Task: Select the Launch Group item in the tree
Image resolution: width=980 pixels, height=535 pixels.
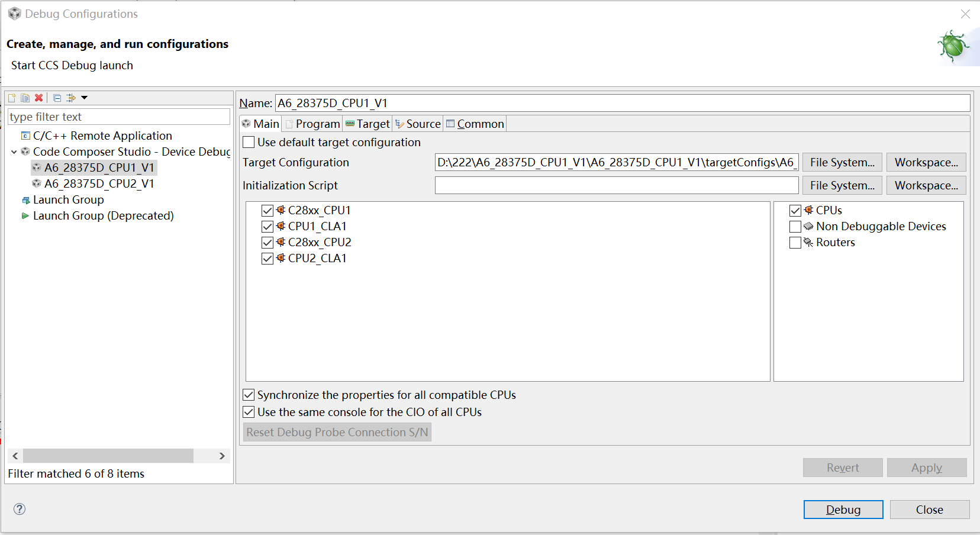Action: pyautogui.click(x=68, y=200)
